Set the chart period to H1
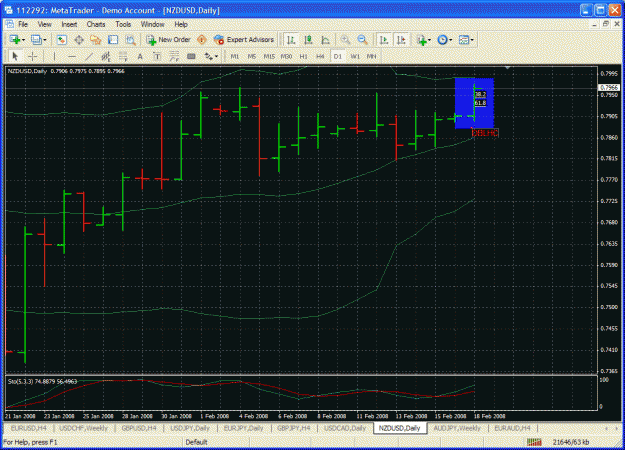The image size is (625, 450). click(303, 57)
